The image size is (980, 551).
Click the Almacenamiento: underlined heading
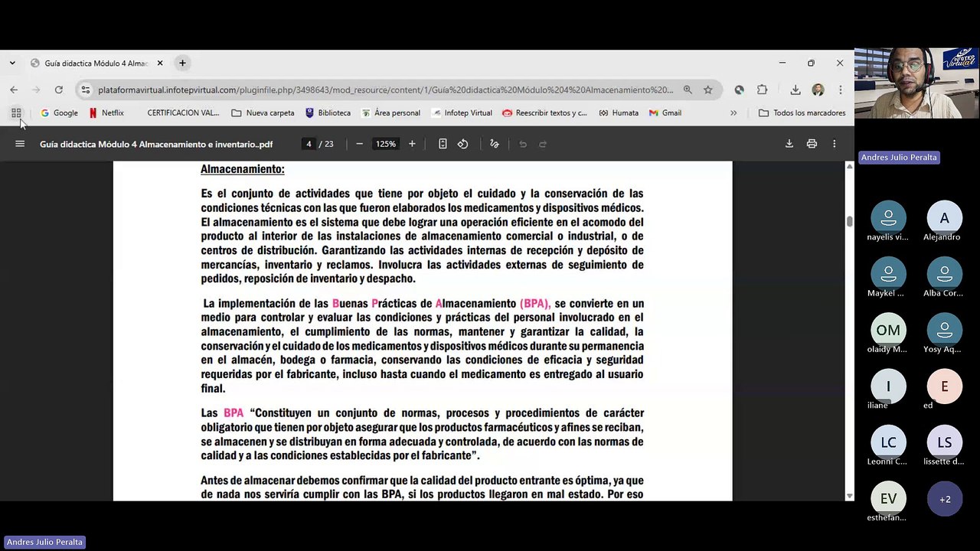(242, 169)
